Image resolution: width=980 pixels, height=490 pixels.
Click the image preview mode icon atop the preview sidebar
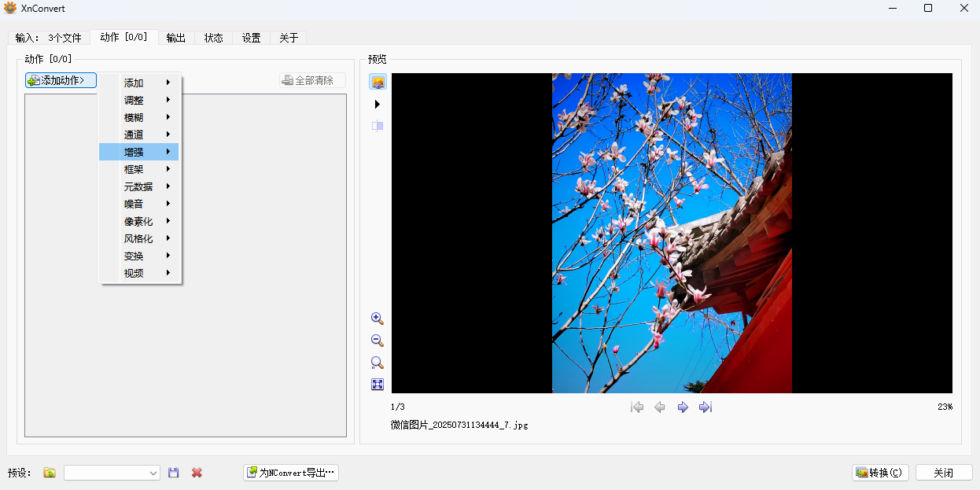pos(377,81)
